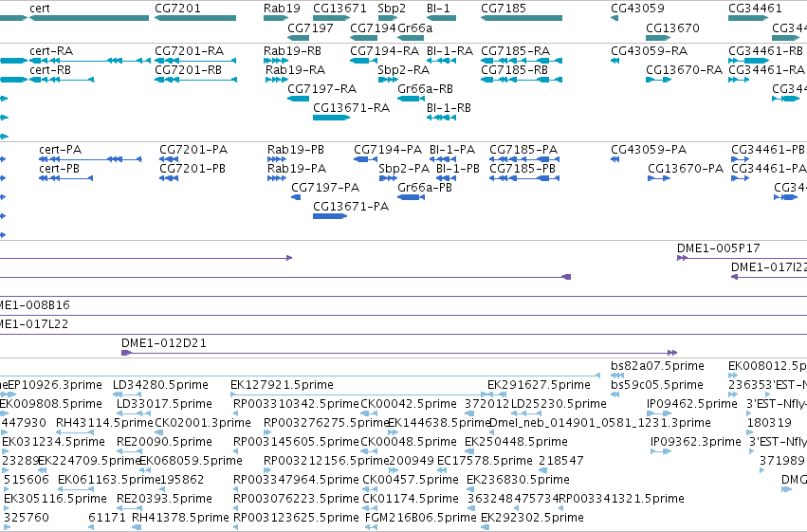Select the Gr66a gene label
The width and height of the screenshot is (807, 532).
pos(414,28)
